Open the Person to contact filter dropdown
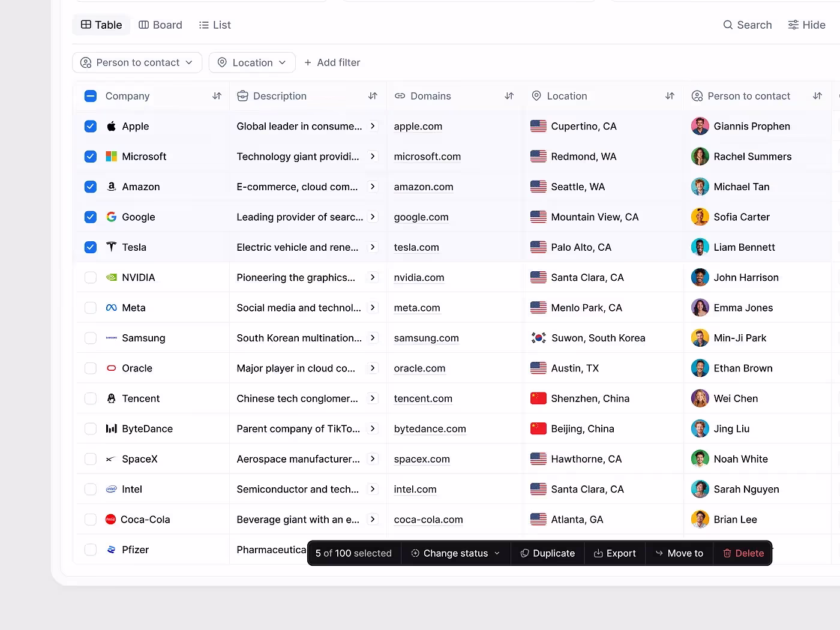 [137, 62]
